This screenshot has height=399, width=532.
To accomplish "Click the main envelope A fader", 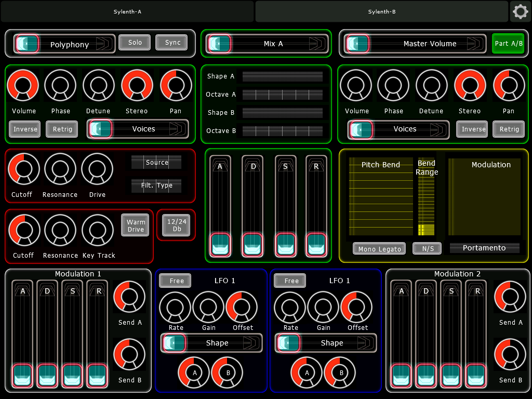I will click(x=220, y=206).
